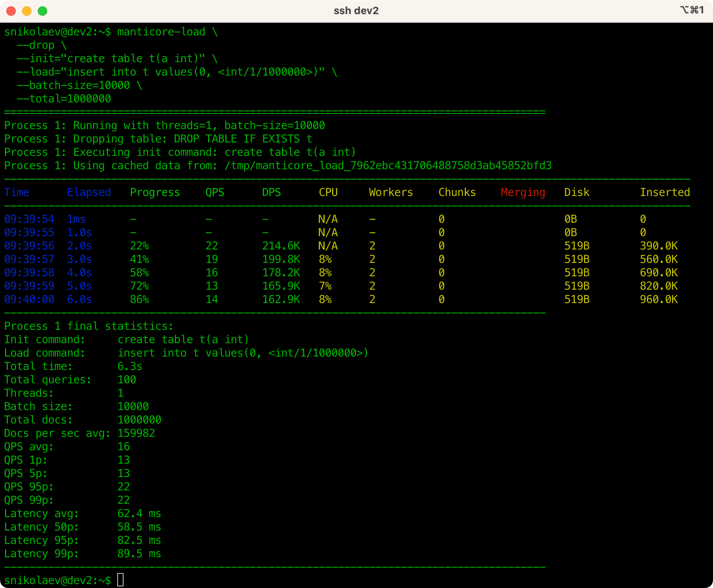Click the 'Disk' column header
Image resolution: width=713 pixels, height=588 pixels.
(577, 192)
